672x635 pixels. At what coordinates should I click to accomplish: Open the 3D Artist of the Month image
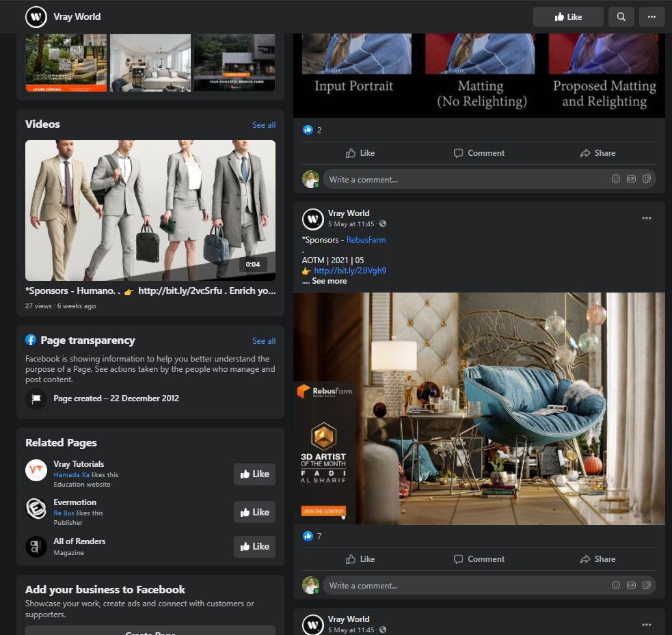point(479,409)
